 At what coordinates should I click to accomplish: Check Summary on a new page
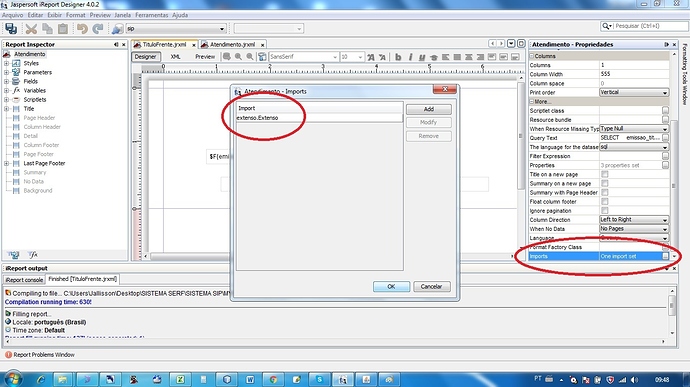tap(605, 184)
